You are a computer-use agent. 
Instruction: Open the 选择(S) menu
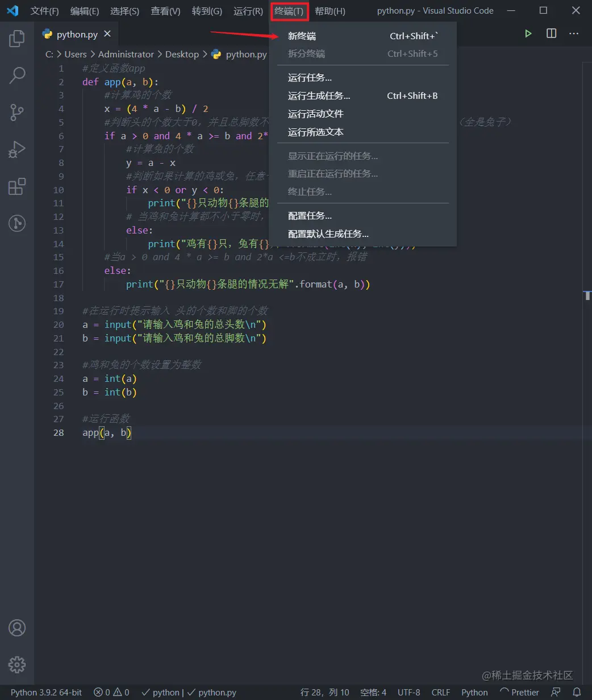click(124, 11)
